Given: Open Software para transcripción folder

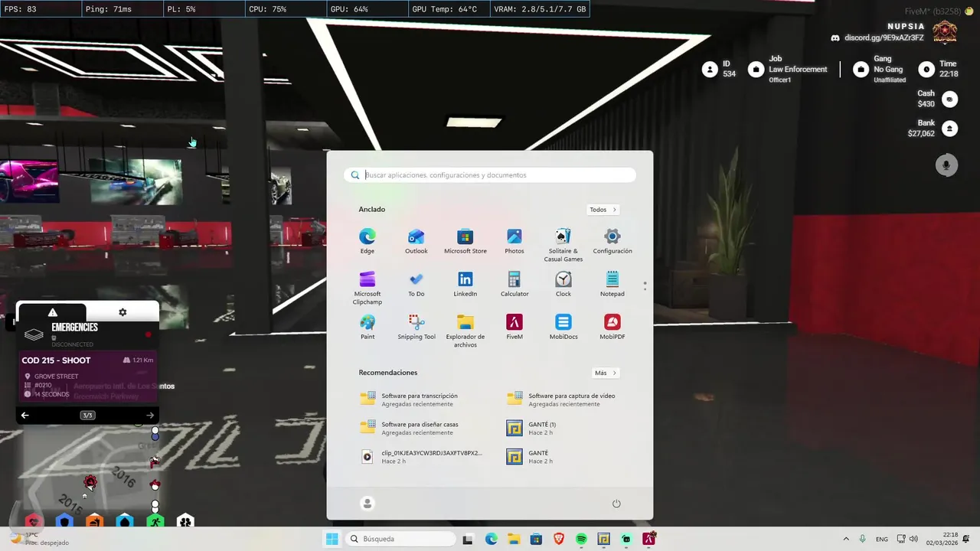Looking at the screenshot, I should [420, 399].
